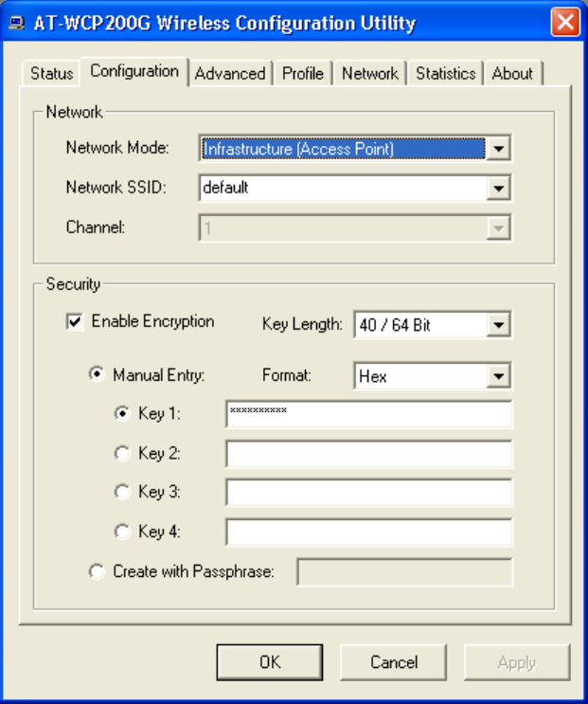Show the About tab
This screenshot has height=704, width=588.
pos(512,73)
